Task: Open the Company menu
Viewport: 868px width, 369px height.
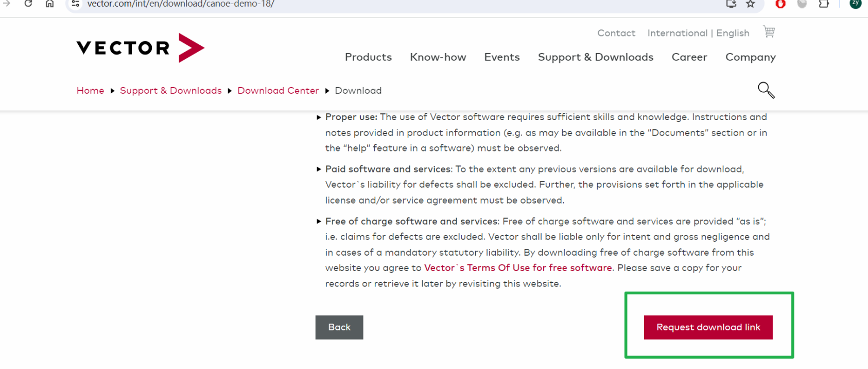Action: pyautogui.click(x=751, y=57)
